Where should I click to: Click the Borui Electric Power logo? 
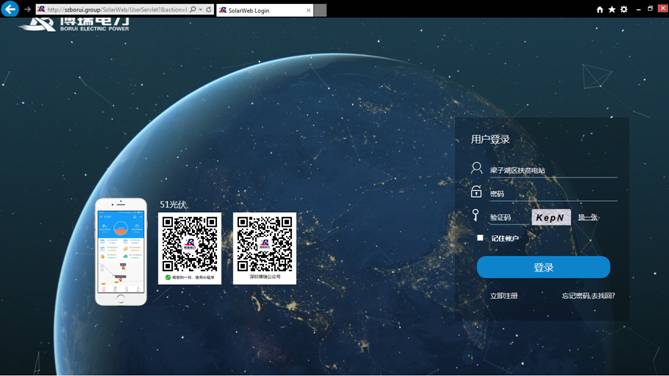click(x=74, y=24)
